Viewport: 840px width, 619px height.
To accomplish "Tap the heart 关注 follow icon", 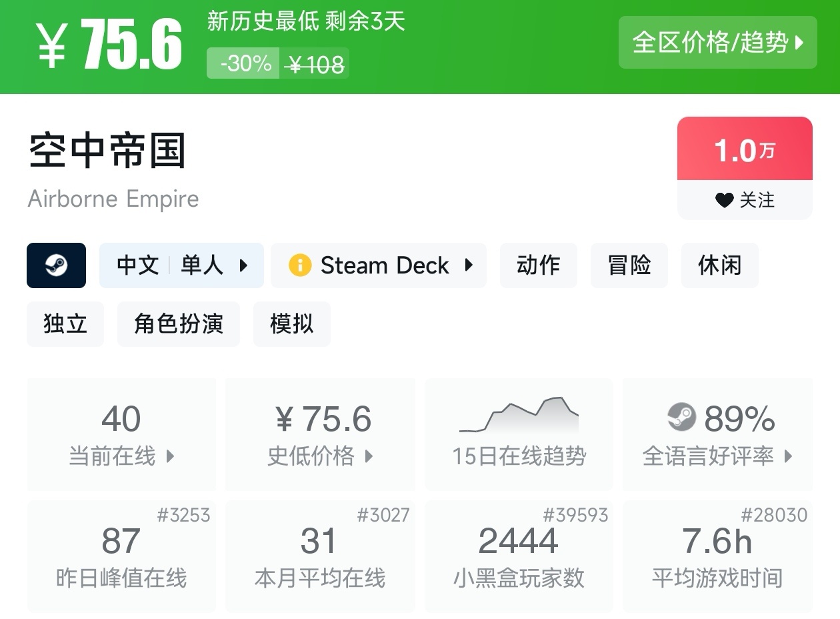I will point(724,200).
